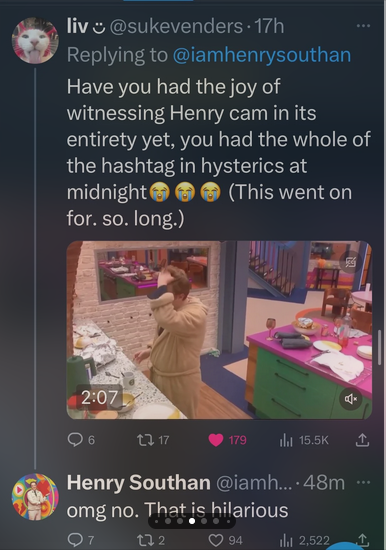386x551 pixels.
Task: Open reply comments on liv's tweet
Action: 81,440
